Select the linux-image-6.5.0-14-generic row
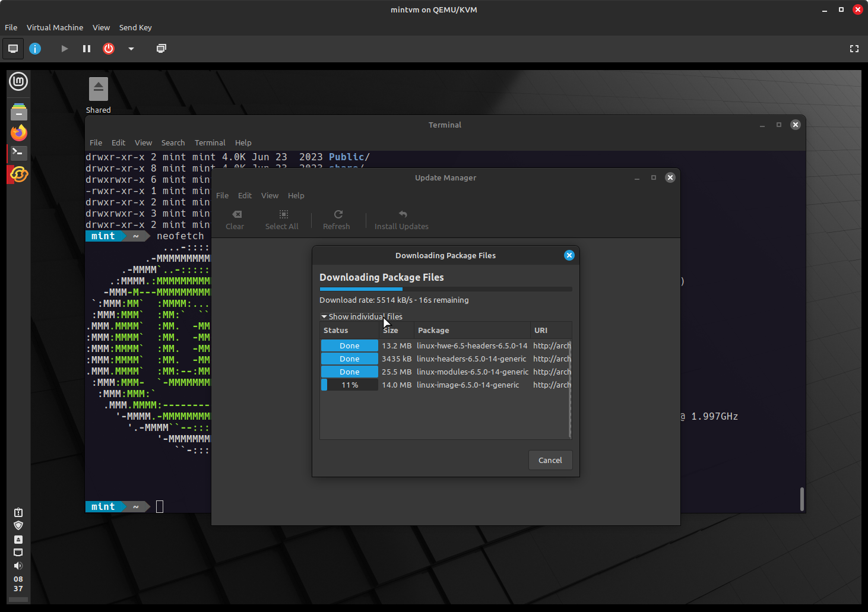Image resolution: width=868 pixels, height=612 pixels. (x=445, y=385)
